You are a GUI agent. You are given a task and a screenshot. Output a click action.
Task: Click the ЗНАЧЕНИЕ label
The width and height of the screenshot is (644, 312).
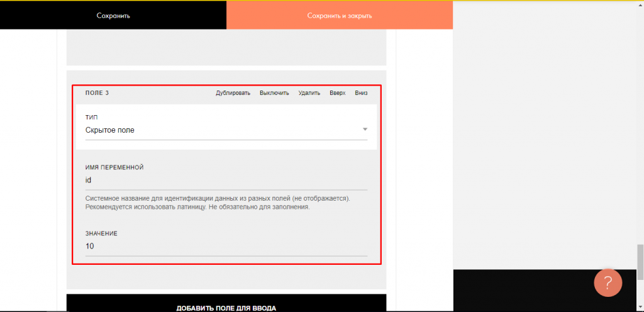[101, 233]
